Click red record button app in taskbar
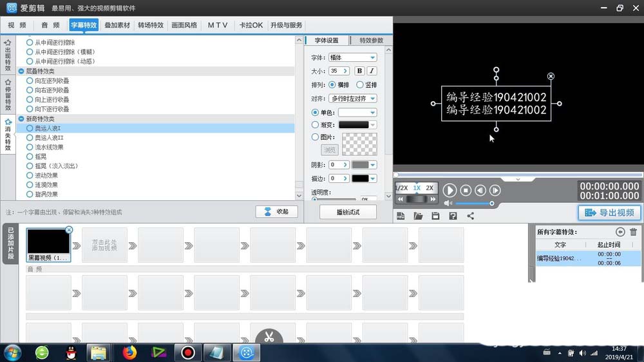Screen dimensions: 644x362 click(187, 352)
